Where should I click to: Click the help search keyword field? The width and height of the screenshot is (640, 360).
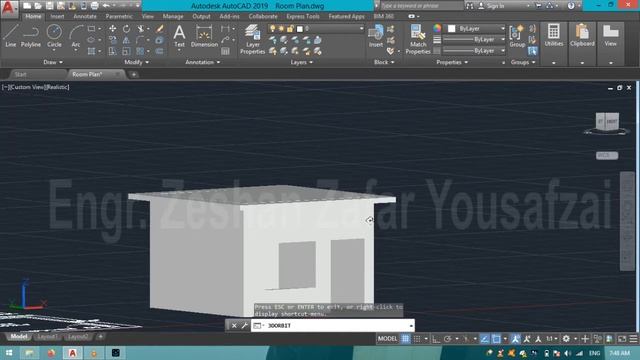(x=422, y=6)
